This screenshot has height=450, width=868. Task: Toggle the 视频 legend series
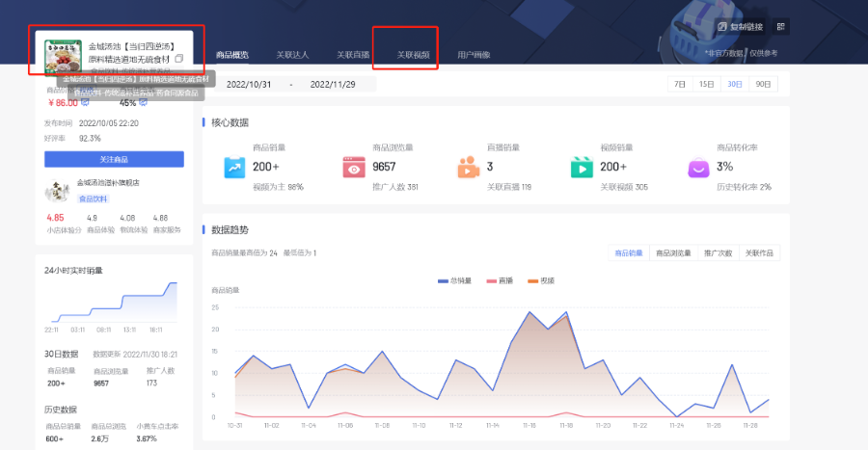coord(541,280)
